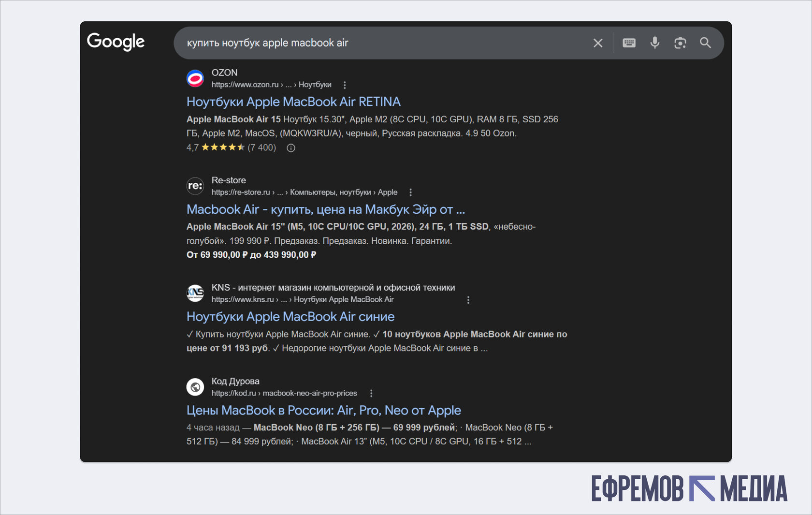Click the magnifying glass search button

tap(705, 43)
